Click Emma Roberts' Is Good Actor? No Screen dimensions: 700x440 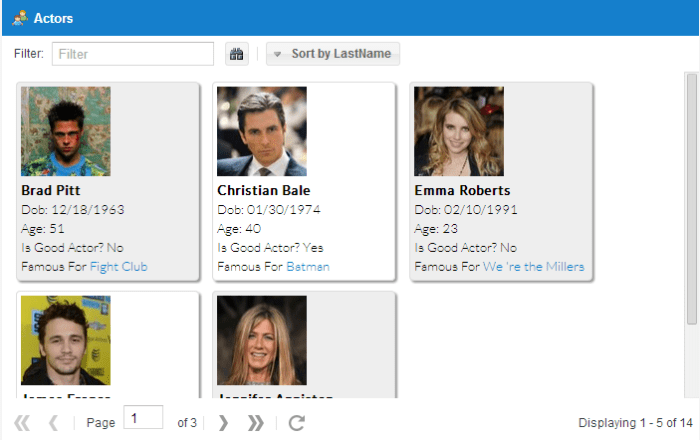coord(466,248)
